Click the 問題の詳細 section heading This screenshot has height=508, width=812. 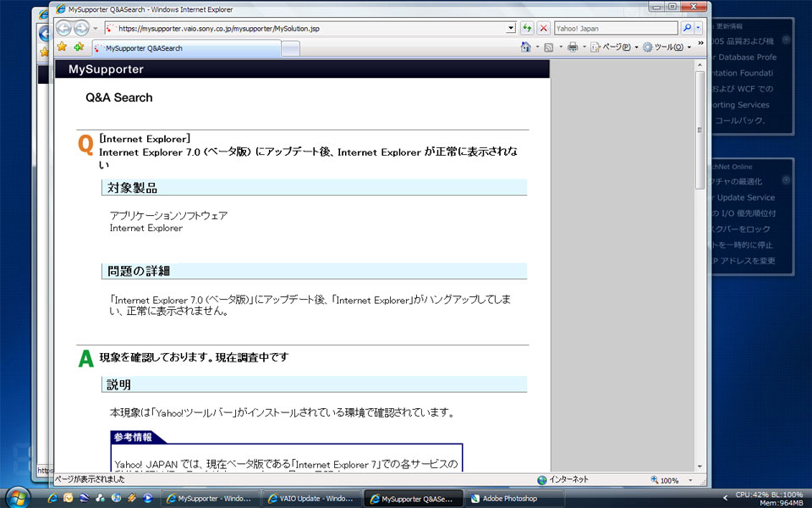[138, 271]
